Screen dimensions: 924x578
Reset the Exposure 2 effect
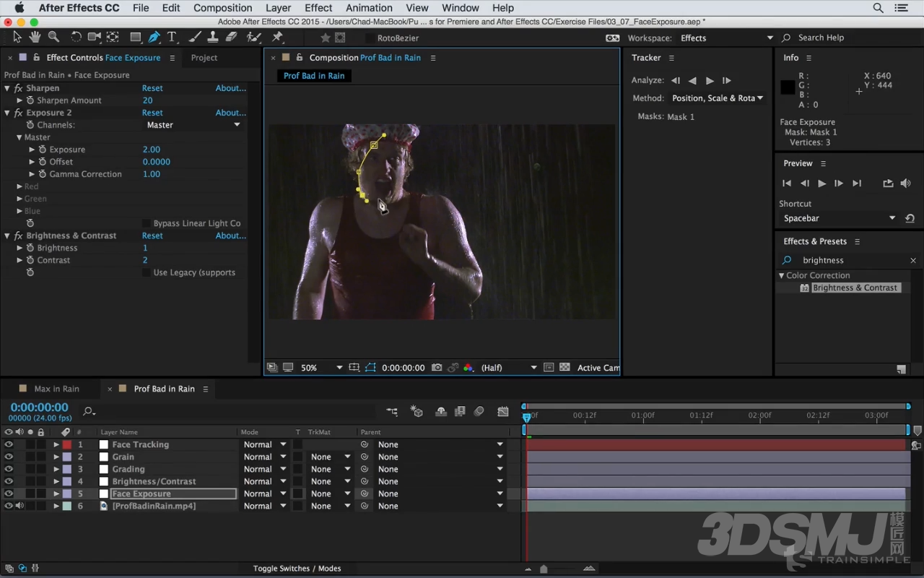pyautogui.click(x=152, y=113)
